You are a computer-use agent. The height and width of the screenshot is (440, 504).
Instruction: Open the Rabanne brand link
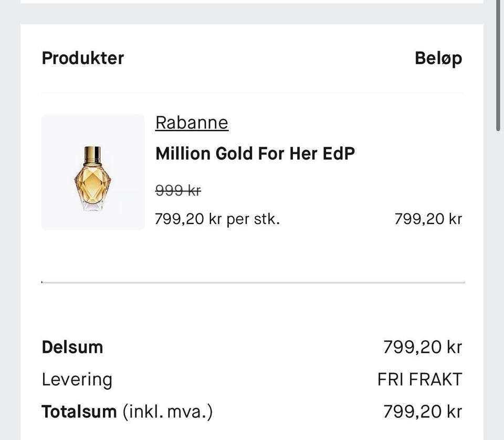point(192,123)
